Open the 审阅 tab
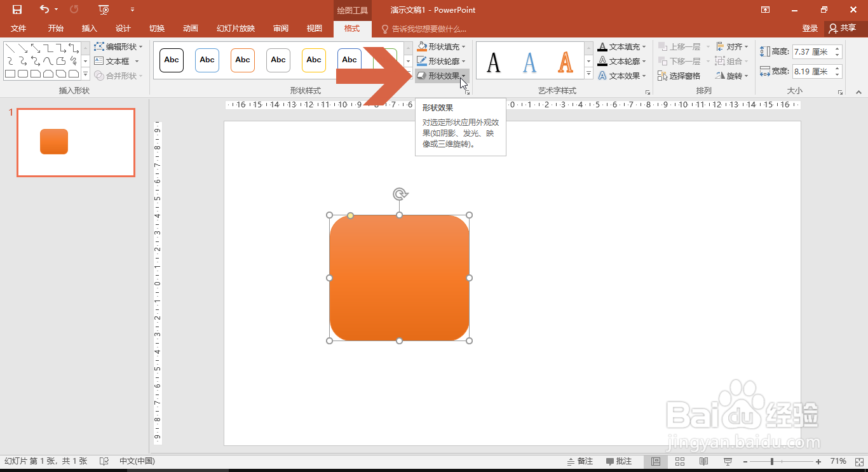Image resolution: width=868 pixels, height=472 pixels. click(281, 29)
